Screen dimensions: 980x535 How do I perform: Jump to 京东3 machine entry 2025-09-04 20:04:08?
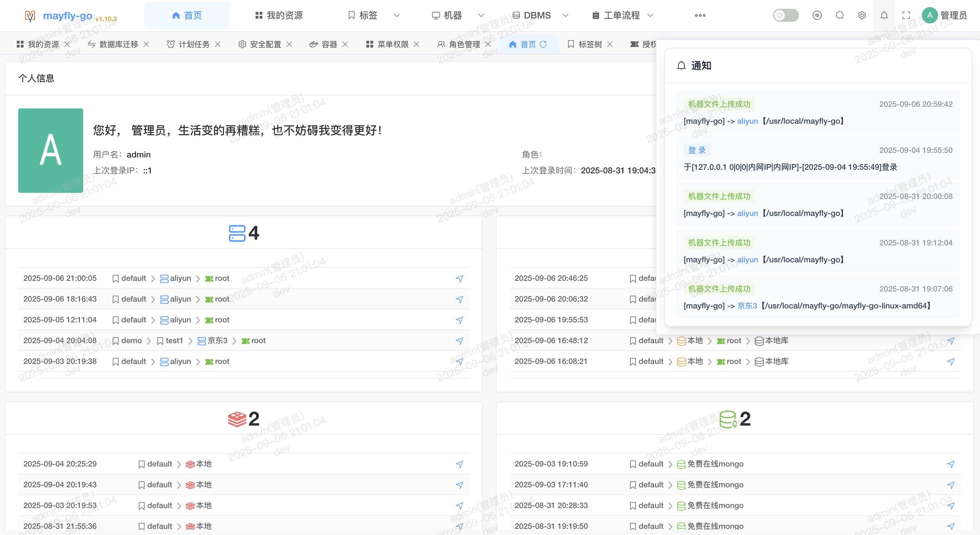pyautogui.click(x=459, y=341)
